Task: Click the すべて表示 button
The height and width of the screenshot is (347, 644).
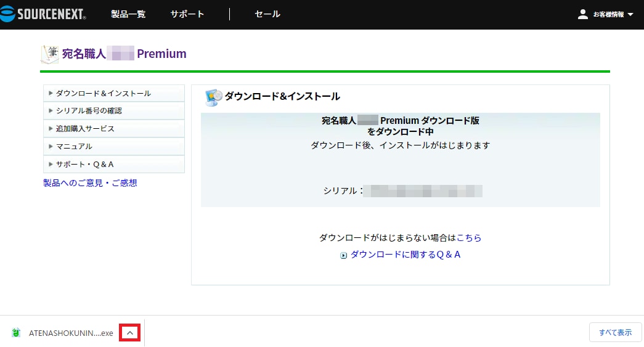Action: (x=615, y=332)
